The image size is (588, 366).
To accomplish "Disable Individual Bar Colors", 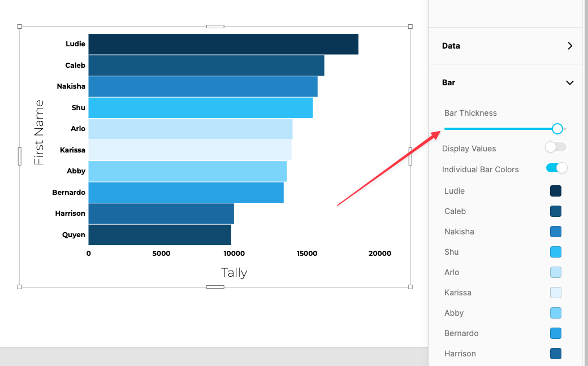I will (555, 168).
